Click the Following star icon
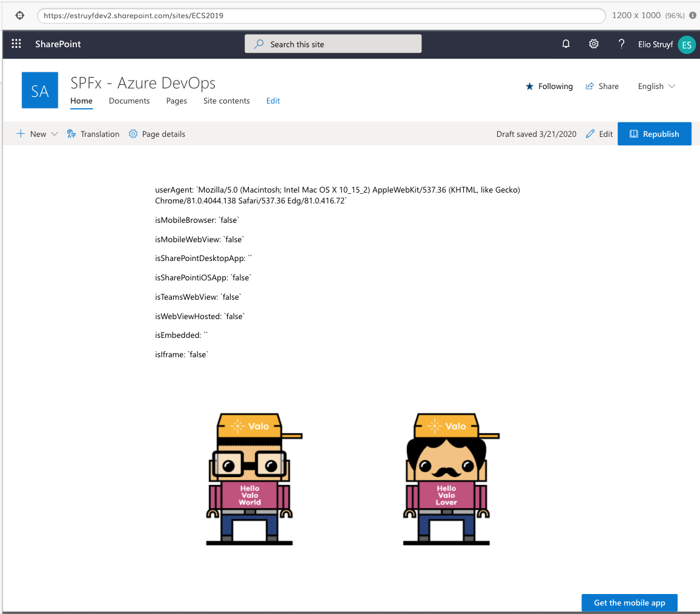This screenshot has width=700, height=614. 529,86
